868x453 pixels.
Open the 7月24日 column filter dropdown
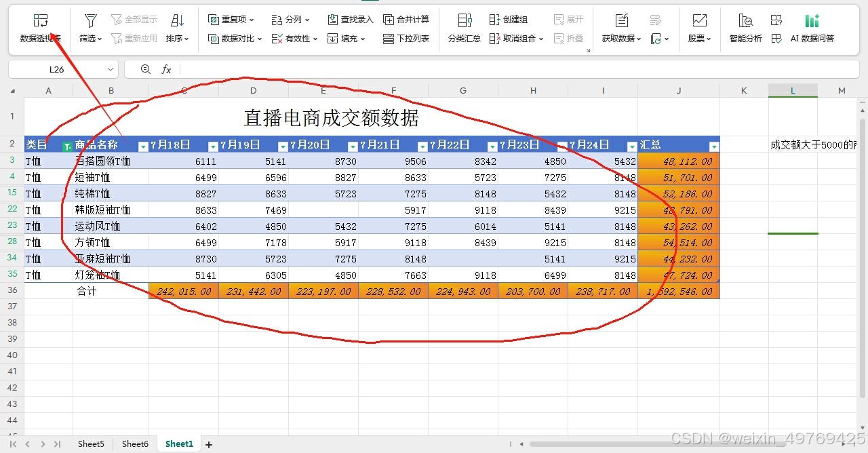pos(632,146)
